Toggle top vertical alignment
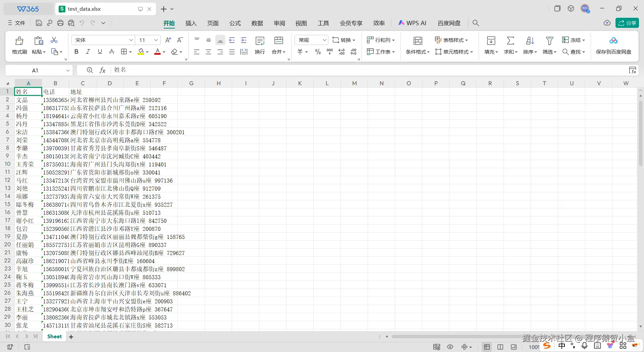644x352 pixels. (197, 40)
